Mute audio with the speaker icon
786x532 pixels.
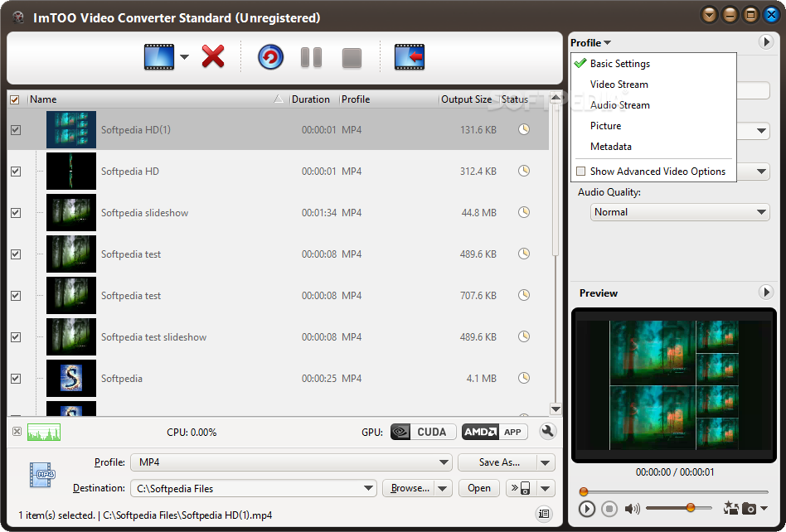632,509
